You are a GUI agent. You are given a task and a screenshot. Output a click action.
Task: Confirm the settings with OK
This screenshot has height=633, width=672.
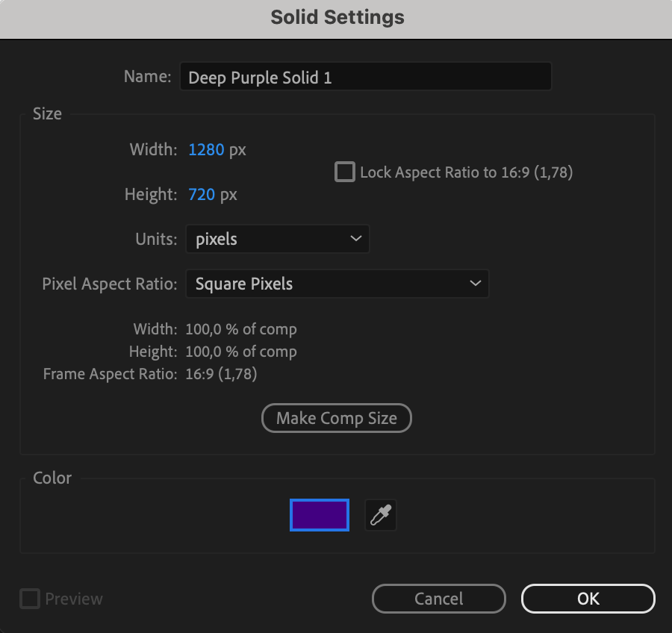click(x=588, y=599)
